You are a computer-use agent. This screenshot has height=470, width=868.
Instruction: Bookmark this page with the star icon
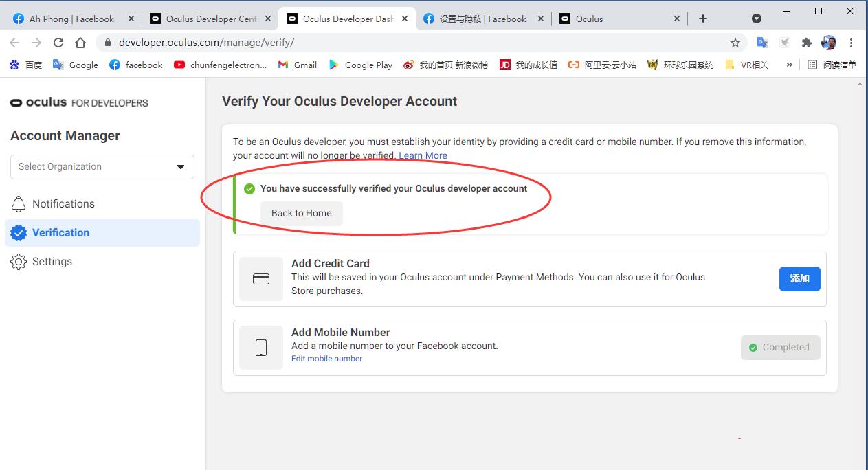click(x=735, y=43)
